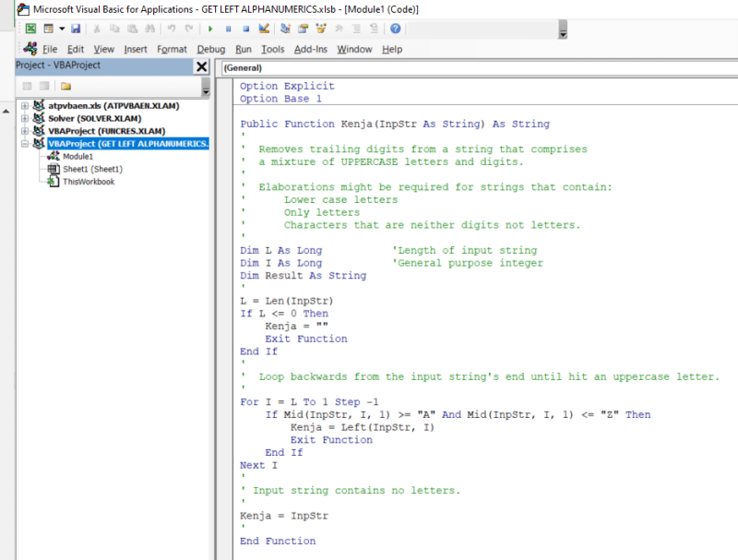Click the 'For I = L To 1 Step -1' line
Screen dimensions: 738x560
pos(309,402)
